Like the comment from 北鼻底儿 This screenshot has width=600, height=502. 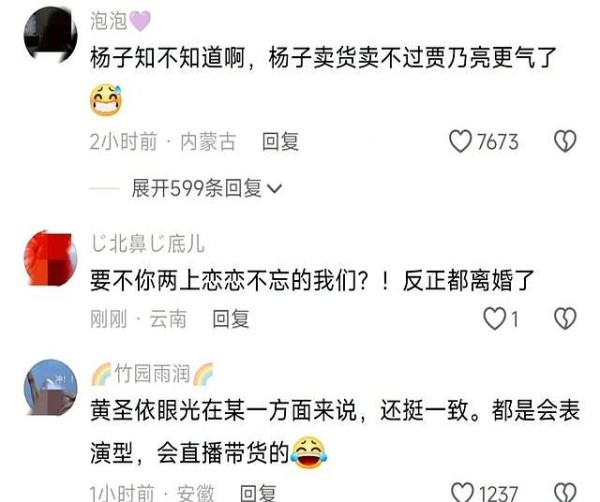[494, 319]
